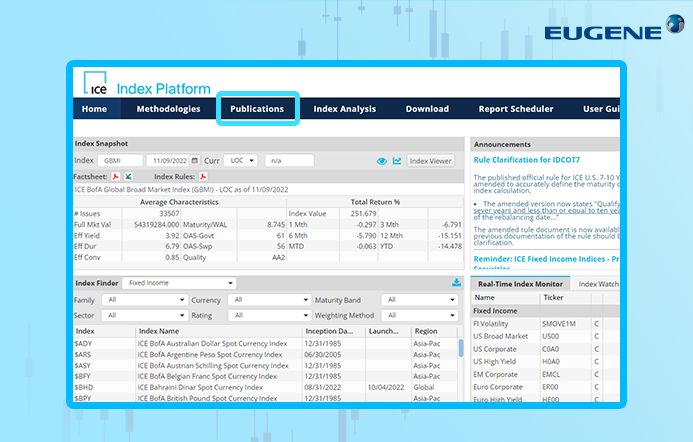This screenshot has height=442, width=693.
Task: Expand the Currency filter dropdown
Action: click(x=270, y=300)
